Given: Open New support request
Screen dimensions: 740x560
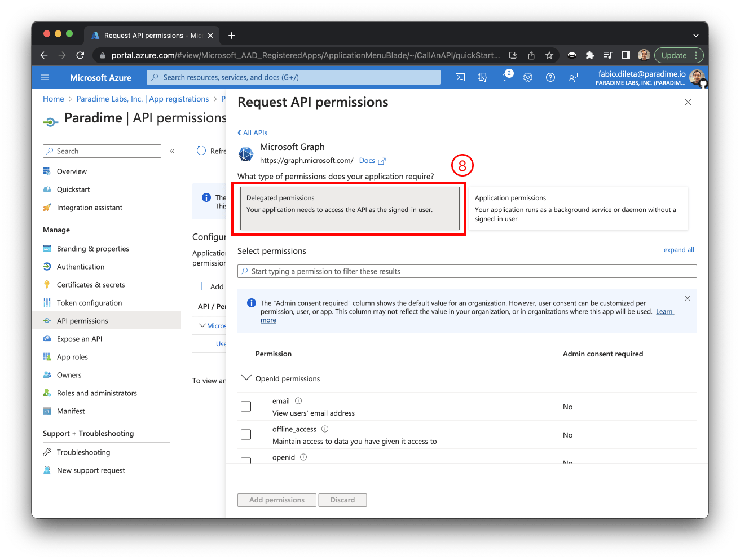Looking at the screenshot, I should pyautogui.click(x=91, y=470).
